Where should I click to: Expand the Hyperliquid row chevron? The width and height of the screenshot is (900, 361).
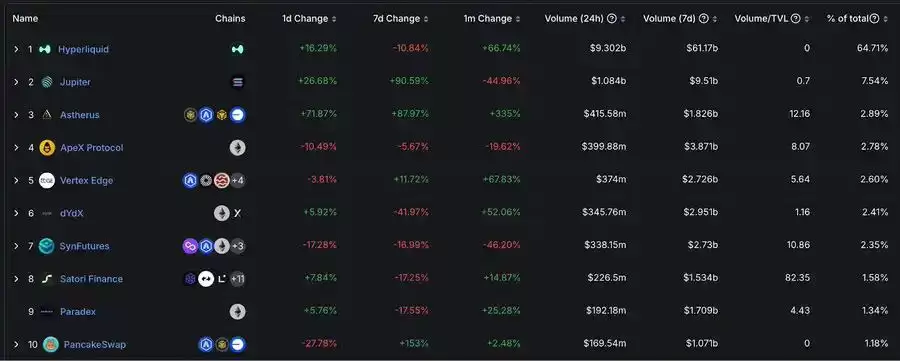[x=17, y=49]
